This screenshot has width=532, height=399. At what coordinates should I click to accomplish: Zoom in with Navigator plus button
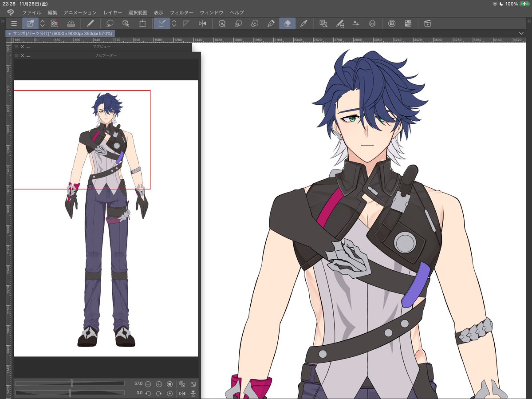(x=159, y=384)
